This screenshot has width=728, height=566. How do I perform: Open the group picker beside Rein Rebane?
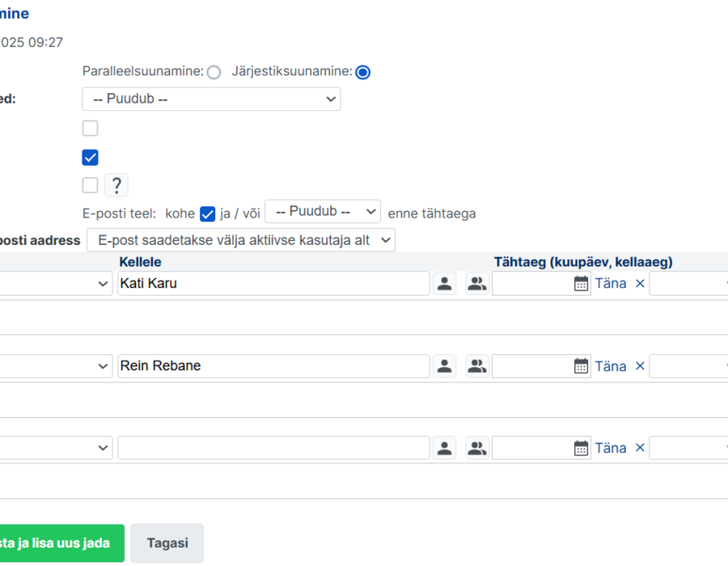[x=476, y=366]
